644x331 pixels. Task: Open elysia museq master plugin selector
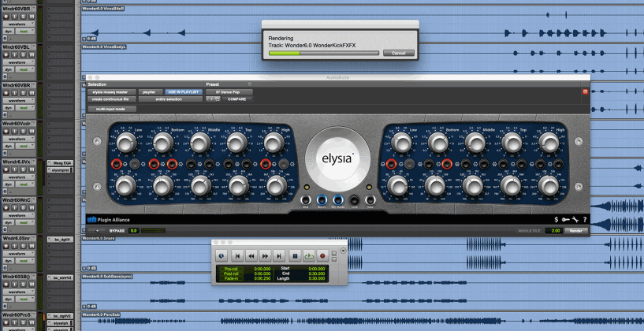[x=112, y=92]
